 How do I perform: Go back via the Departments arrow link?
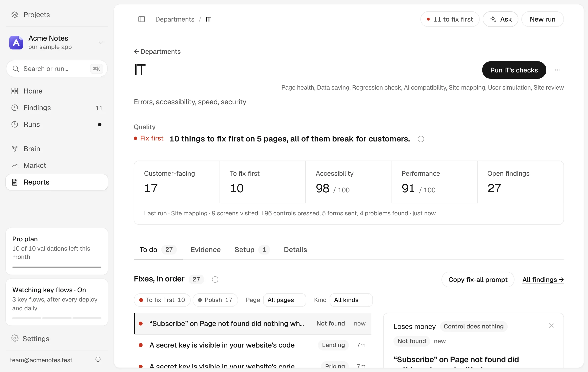157,52
